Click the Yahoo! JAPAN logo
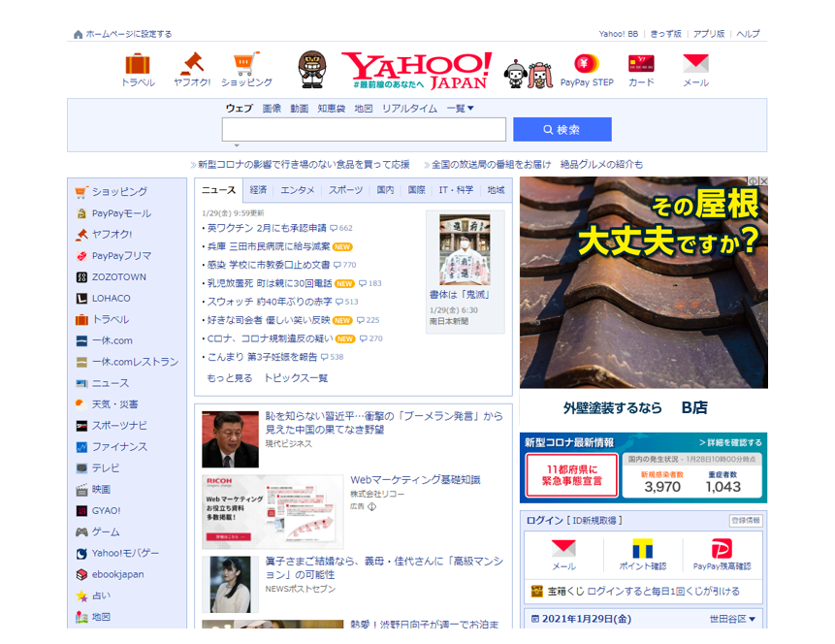Viewport: 835px width, 644px height. (x=416, y=70)
